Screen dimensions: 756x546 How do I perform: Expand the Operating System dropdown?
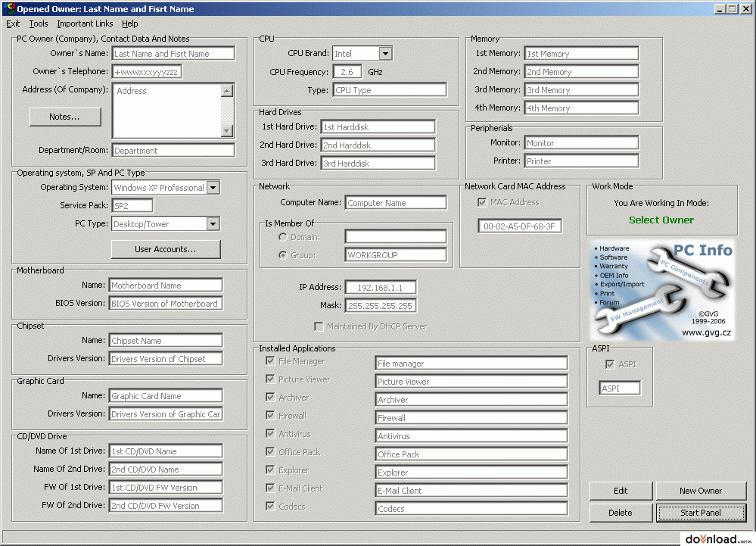tap(213, 188)
